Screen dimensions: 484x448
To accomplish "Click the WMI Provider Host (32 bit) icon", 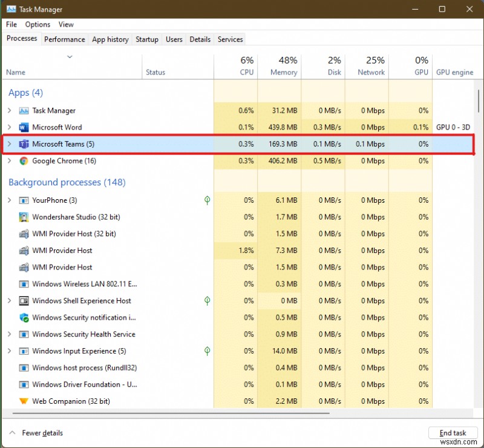I will (x=24, y=234).
